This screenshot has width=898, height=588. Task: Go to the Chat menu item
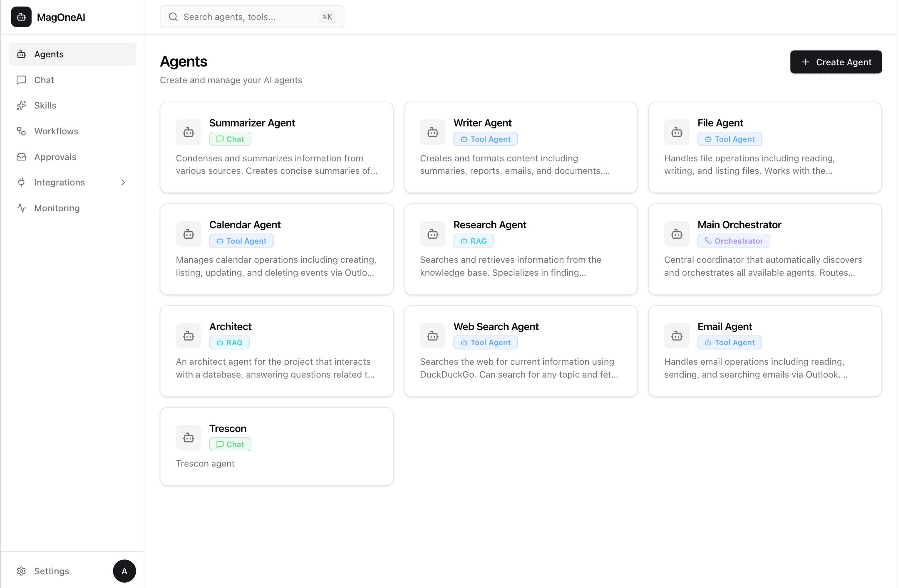(x=44, y=80)
